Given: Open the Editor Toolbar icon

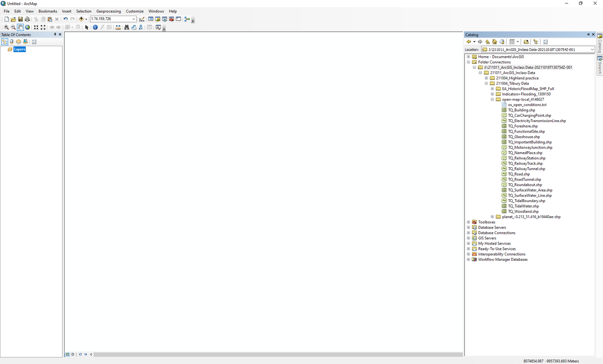Looking at the screenshot, I should (x=142, y=19).
